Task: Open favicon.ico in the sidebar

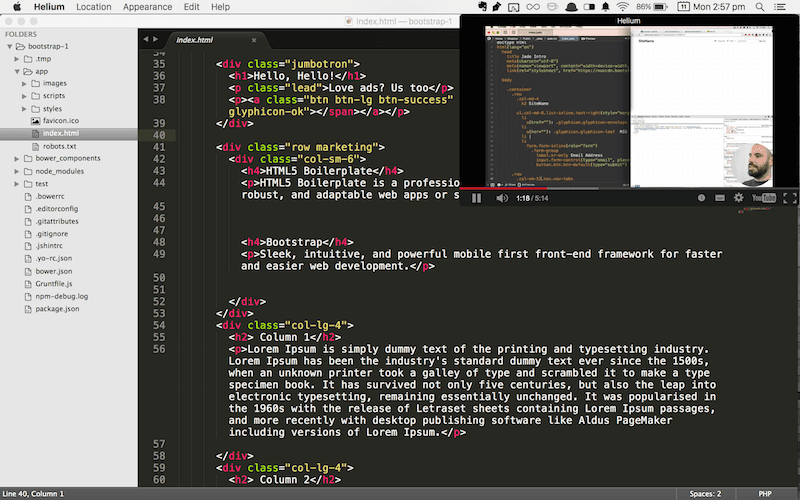Action: coord(61,120)
